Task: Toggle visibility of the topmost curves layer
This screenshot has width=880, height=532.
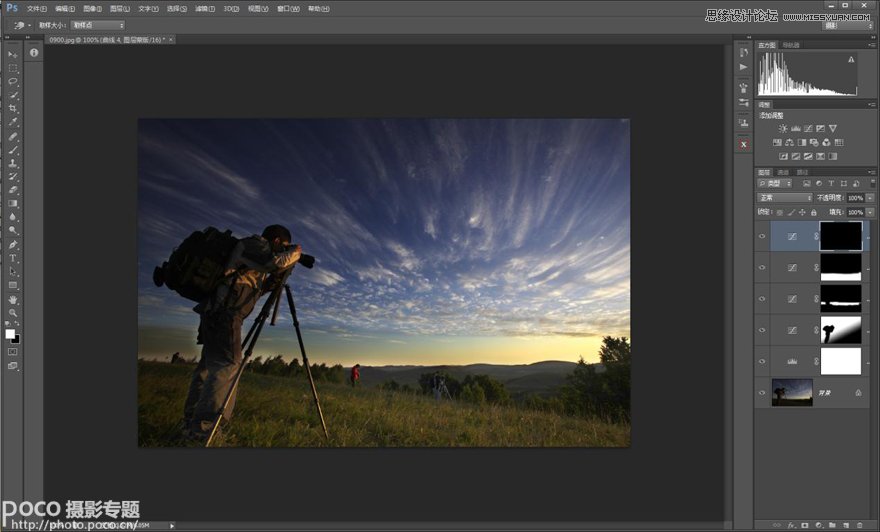Action: (x=762, y=236)
